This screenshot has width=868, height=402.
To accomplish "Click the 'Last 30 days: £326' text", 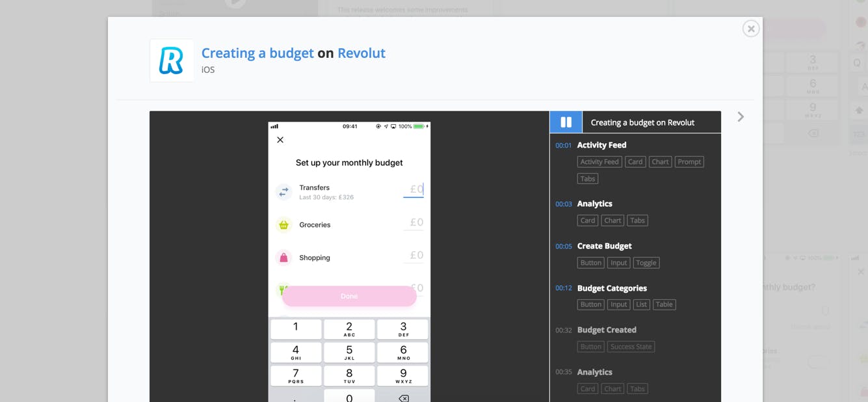I will (x=326, y=197).
